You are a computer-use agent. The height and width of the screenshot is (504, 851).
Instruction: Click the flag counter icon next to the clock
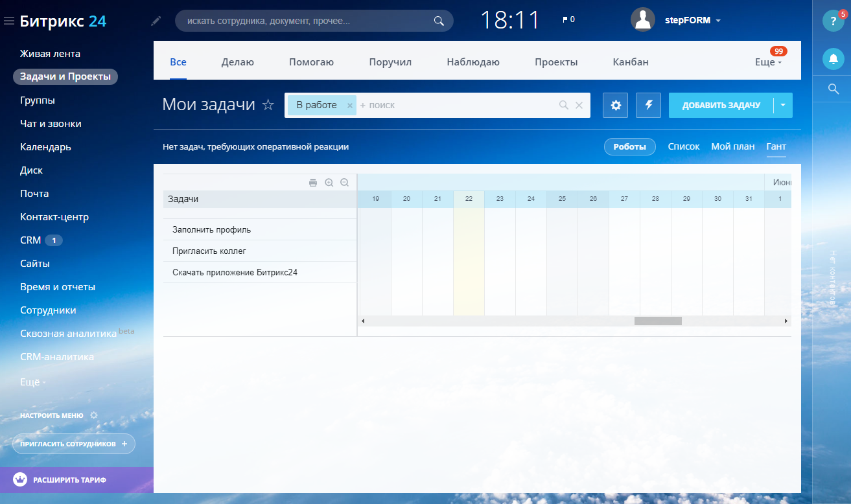[568, 19]
